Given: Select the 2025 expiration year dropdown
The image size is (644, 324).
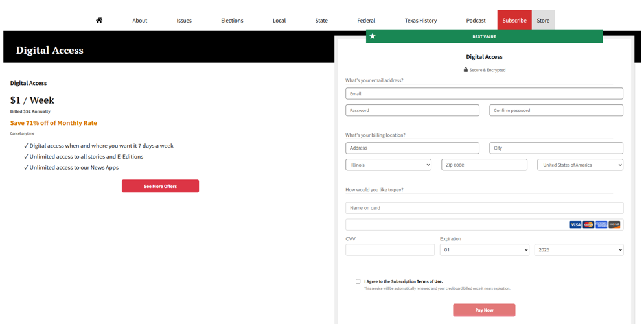Looking at the screenshot, I should (579, 249).
